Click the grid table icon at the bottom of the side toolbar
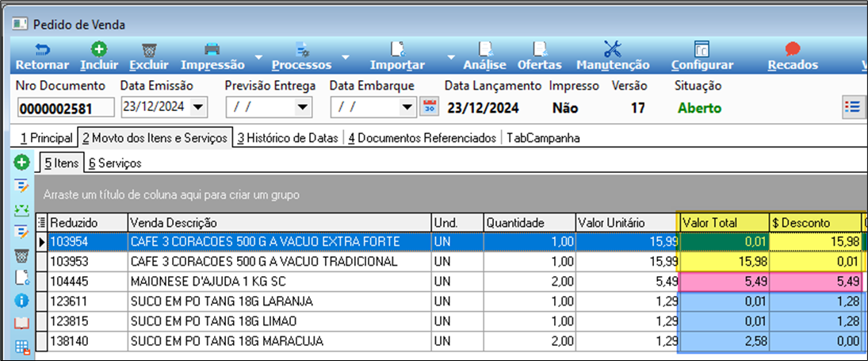This screenshot has width=868, height=361. 21,348
